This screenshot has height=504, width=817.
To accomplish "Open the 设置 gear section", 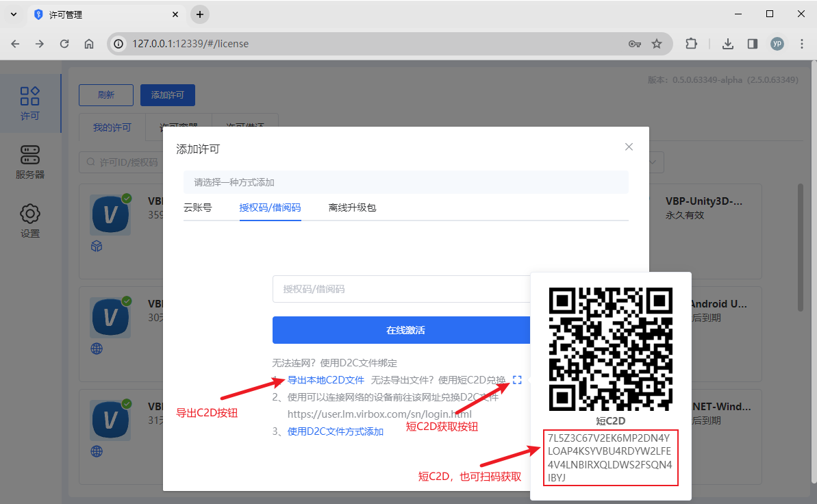I will (x=29, y=221).
